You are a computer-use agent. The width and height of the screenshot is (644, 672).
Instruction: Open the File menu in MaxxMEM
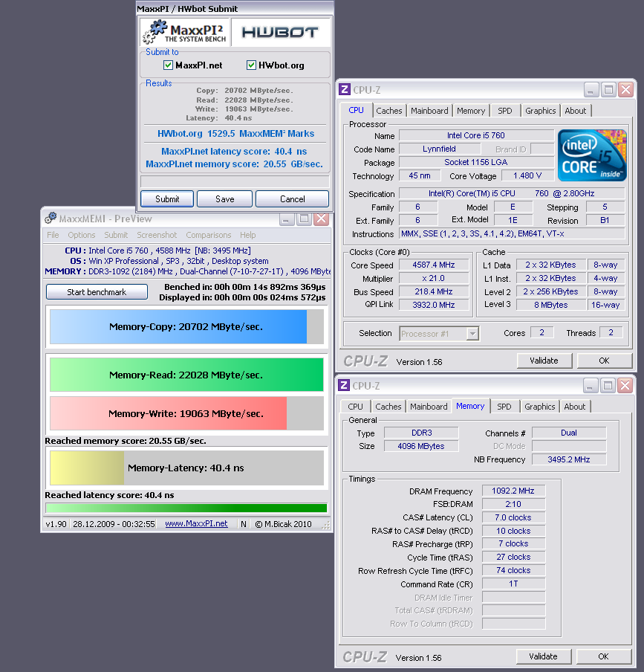[53, 235]
